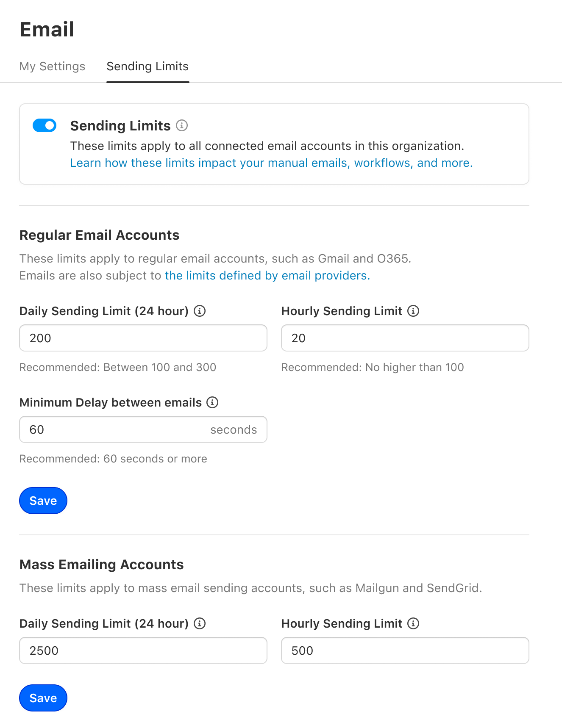
Task: Show info for Minimum Delay between emails
Action: click(212, 402)
